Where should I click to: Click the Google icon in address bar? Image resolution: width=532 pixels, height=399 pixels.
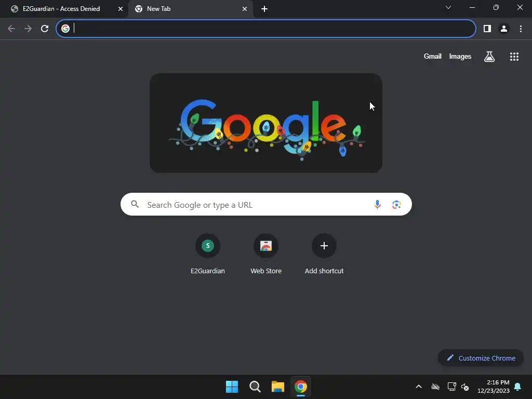pyautogui.click(x=65, y=29)
